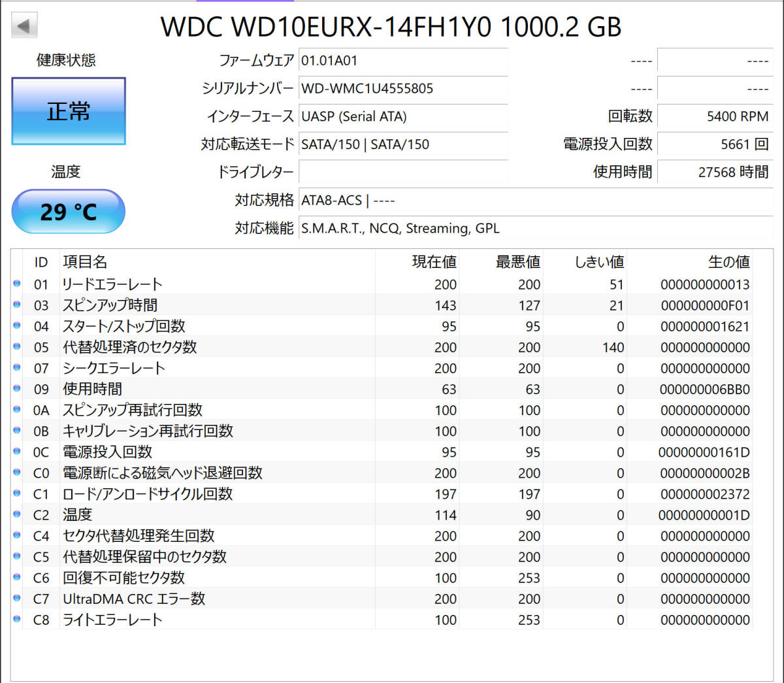The image size is (784, 683).
Task: Click status dot for ロード/アンロードサイクル回数 row
Action: click(x=17, y=493)
